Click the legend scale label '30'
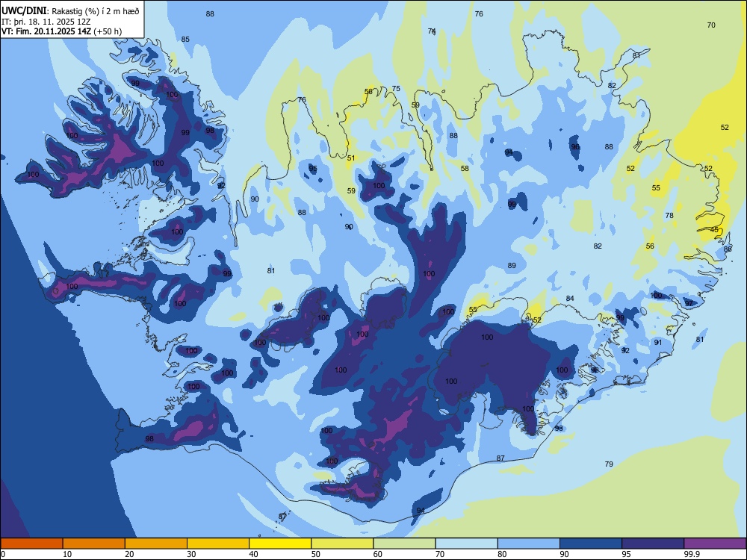Screen dimensions: 747x560 coord(191,554)
